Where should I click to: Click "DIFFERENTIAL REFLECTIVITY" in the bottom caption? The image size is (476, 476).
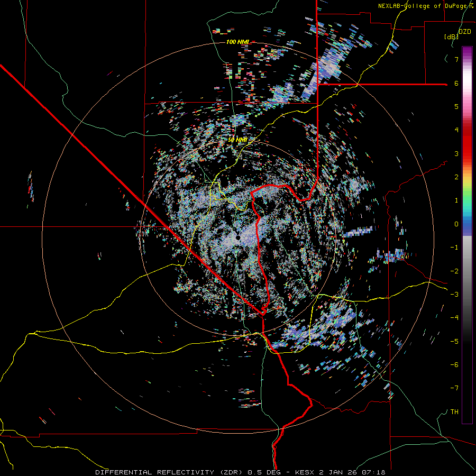coord(155,472)
